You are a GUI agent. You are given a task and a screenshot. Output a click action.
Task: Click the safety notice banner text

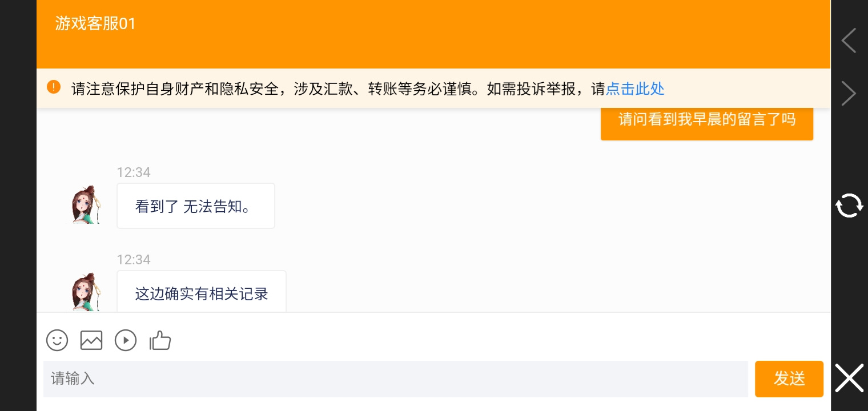(338, 89)
